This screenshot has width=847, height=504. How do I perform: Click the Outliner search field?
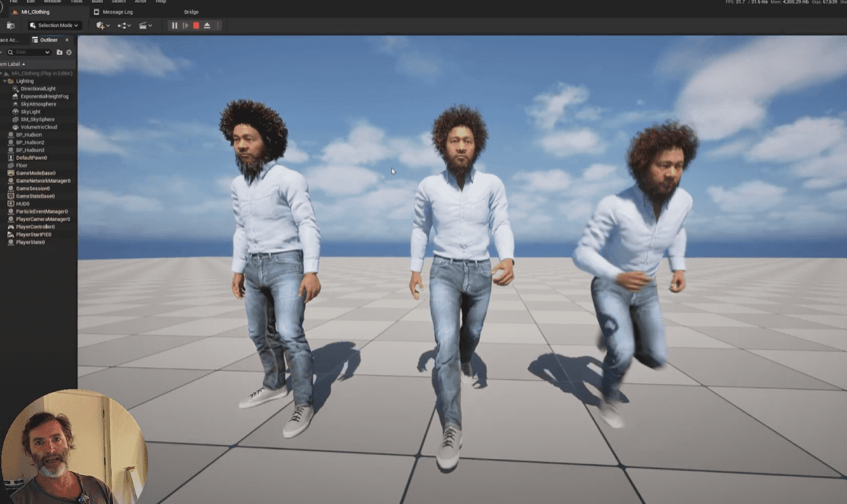(x=29, y=52)
